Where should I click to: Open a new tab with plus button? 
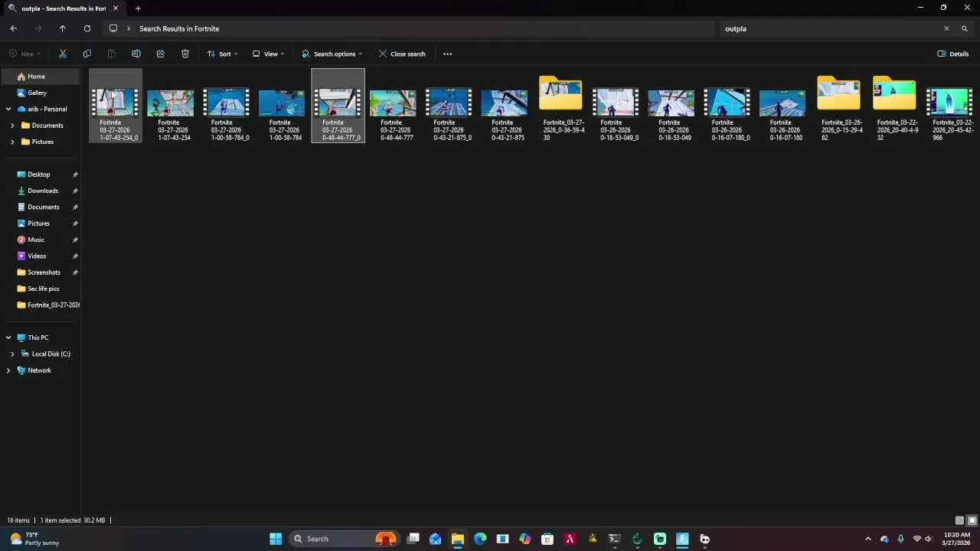click(x=138, y=8)
